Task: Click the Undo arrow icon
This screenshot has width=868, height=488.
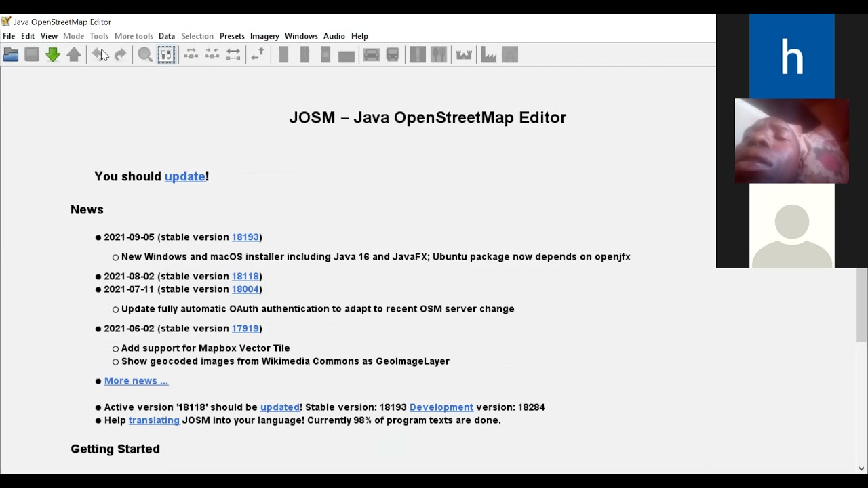Action: (99, 55)
